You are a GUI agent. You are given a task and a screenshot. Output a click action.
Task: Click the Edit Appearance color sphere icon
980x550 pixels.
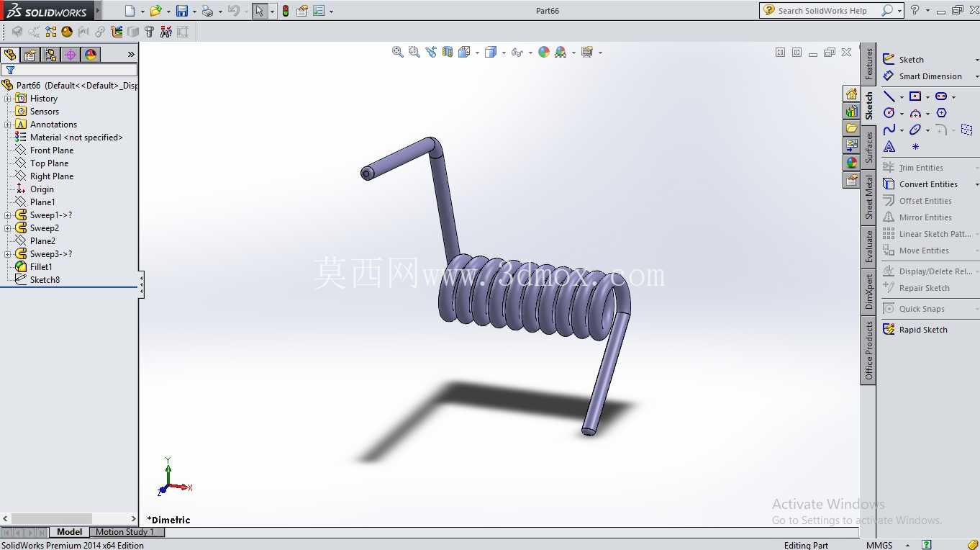(544, 52)
